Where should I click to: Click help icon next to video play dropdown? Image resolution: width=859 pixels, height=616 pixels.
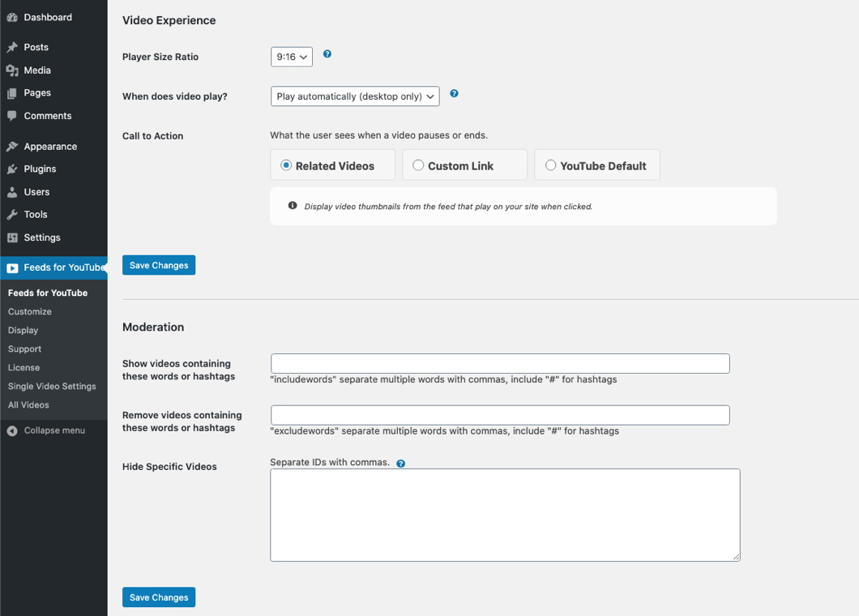[454, 94]
